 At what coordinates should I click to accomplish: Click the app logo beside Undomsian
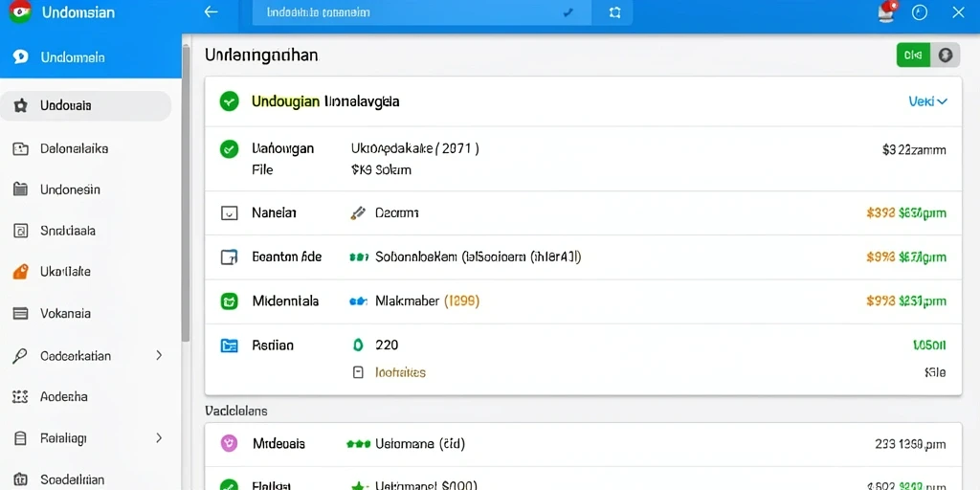pos(20,11)
